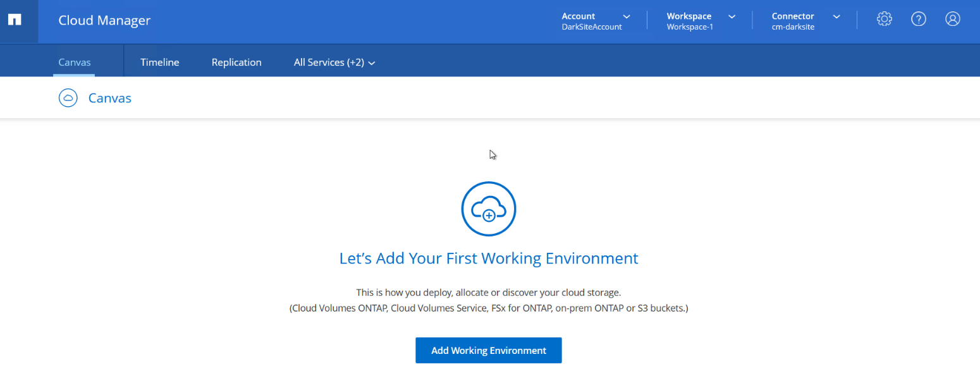Click the Canvas page heading text
The width and height of the screenshot is (980, 376).
[110, 98]
